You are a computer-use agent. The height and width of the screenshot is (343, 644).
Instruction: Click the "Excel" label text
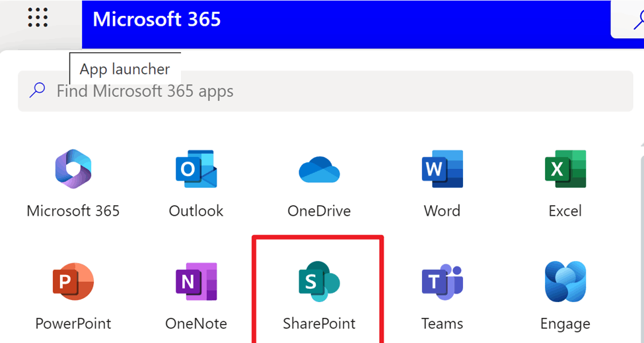(x=565, y=211)
